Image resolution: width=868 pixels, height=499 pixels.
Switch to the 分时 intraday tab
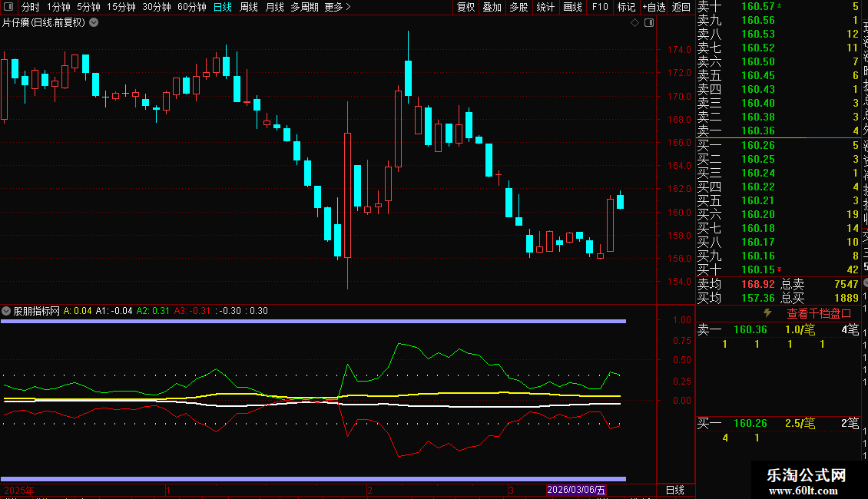tap(31, 7)
